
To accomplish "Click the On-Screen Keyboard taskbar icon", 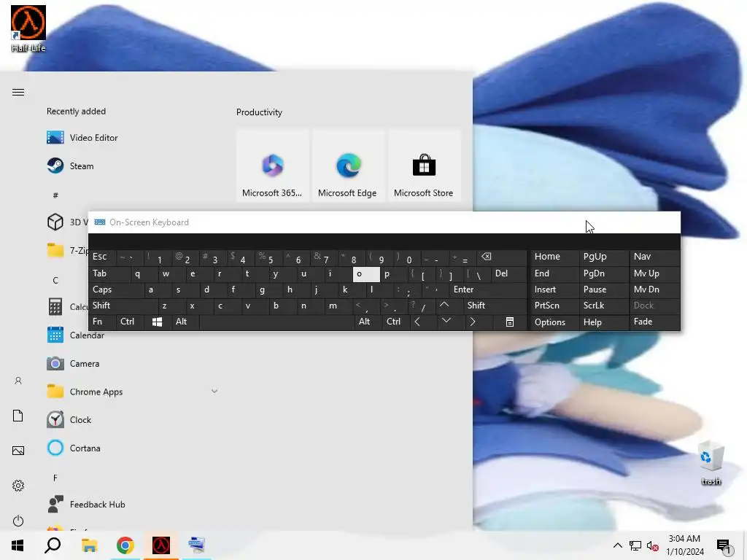I will (196, 545).
